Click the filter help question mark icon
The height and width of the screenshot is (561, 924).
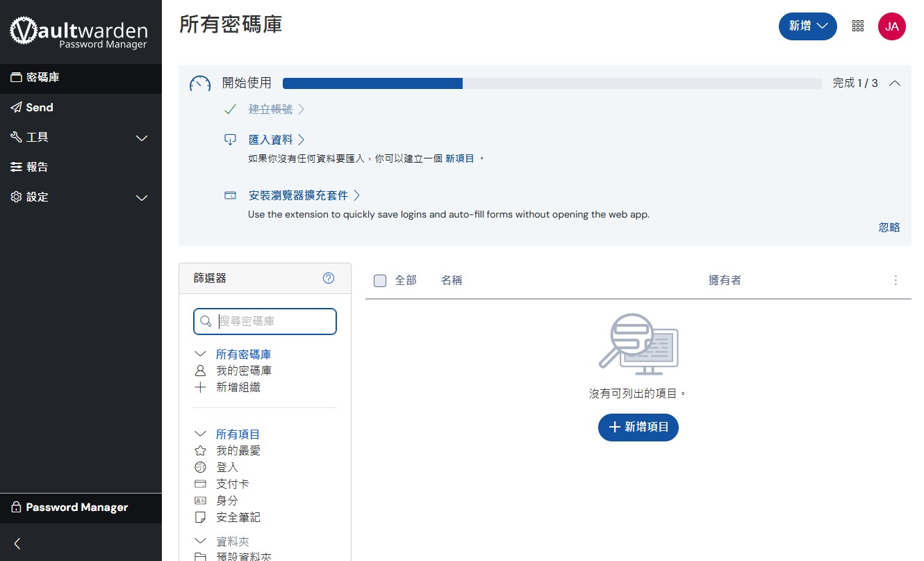pyautogui.click(x=329, y=278)
